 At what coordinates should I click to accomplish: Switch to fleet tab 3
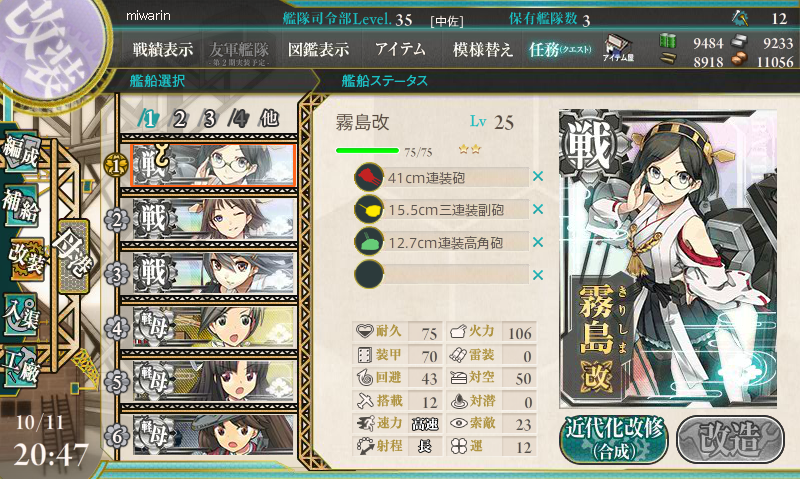[209, 119]
